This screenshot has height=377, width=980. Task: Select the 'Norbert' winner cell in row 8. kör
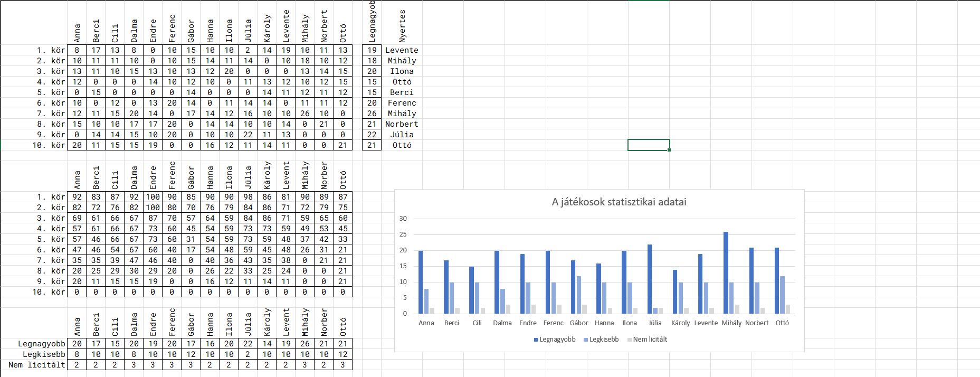[x=402, y=124]
